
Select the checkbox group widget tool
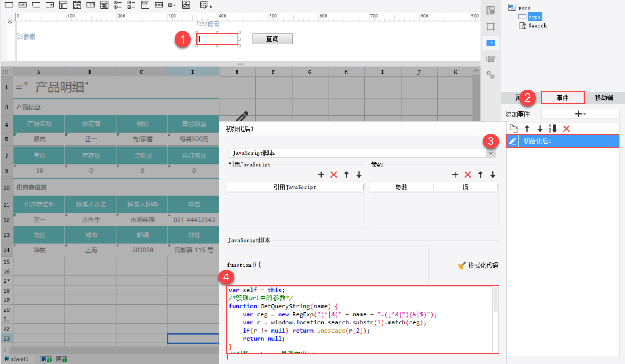pyautogui.click(x=131, y=5)
